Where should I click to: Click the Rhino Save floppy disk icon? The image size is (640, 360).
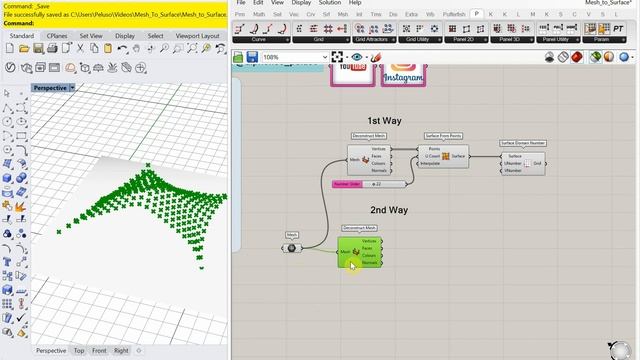pyautogui.click(x=38, y=49)
